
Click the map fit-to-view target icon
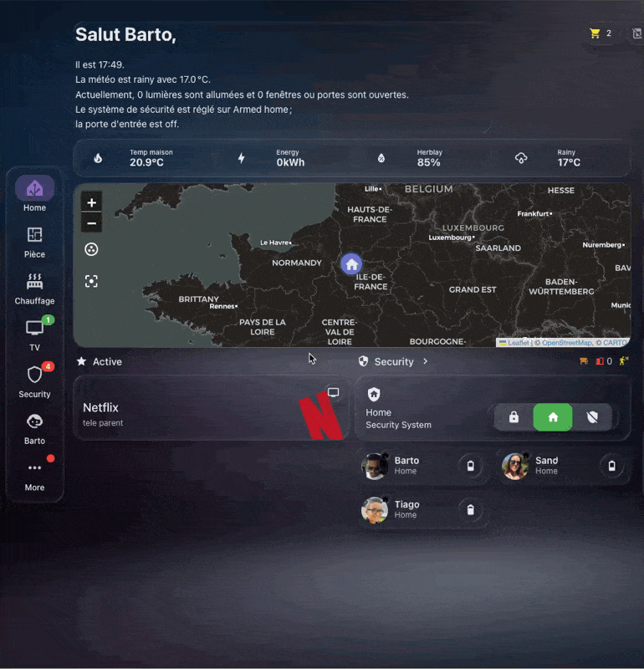91,281
